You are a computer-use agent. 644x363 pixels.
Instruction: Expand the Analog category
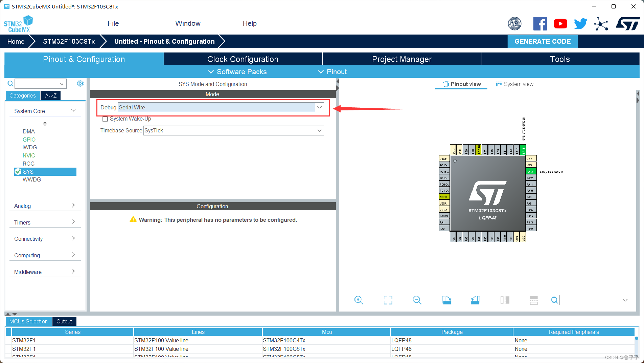click(x=45, y=206)
